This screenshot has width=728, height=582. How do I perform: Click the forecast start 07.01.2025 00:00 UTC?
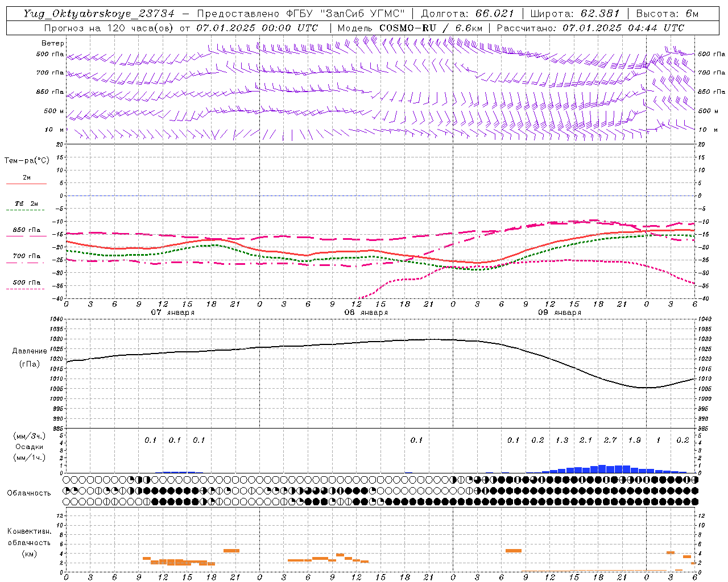257,28
